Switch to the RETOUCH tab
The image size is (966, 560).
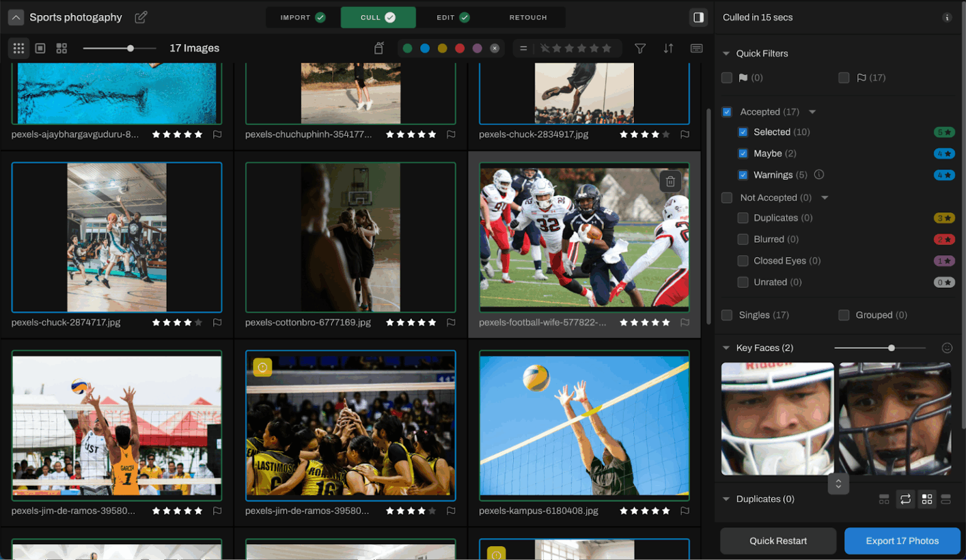528,17
